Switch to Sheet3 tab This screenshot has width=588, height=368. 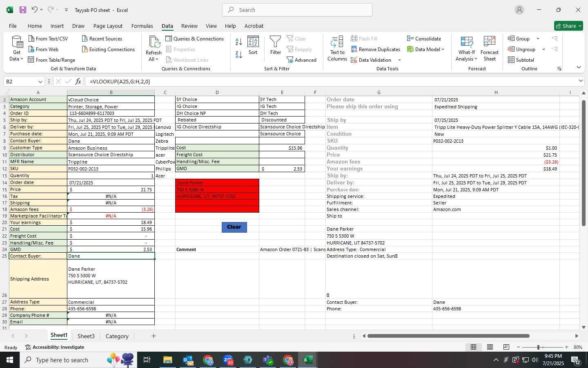point(86,336)
